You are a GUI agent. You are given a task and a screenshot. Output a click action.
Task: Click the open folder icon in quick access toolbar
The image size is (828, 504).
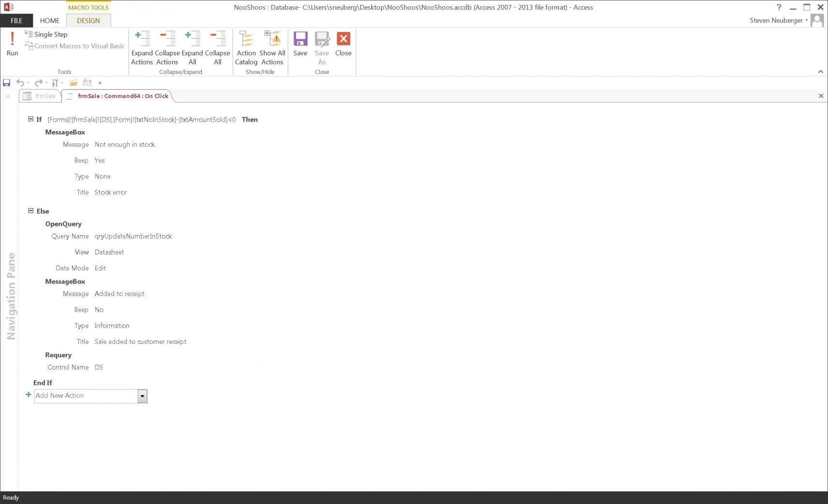click(73, 83)
